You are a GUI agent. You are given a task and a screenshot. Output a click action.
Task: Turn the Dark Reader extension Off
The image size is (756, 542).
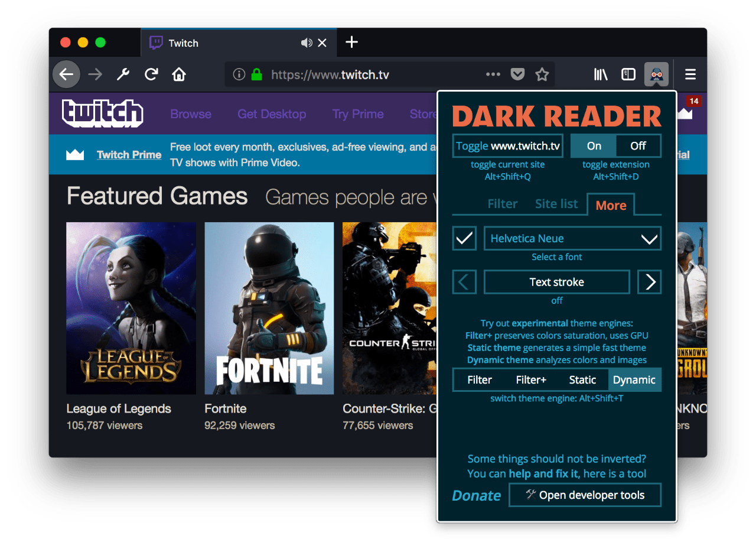638,146
